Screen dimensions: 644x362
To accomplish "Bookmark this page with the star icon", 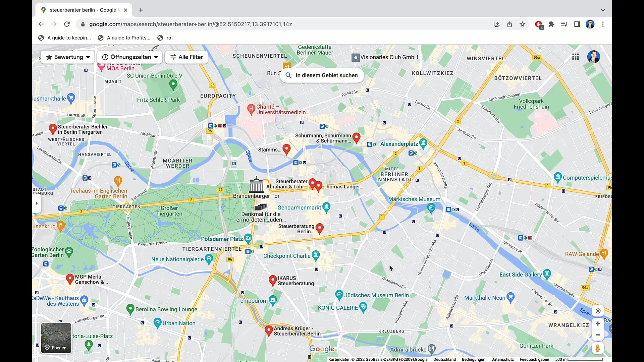I will tap(522, 24).
